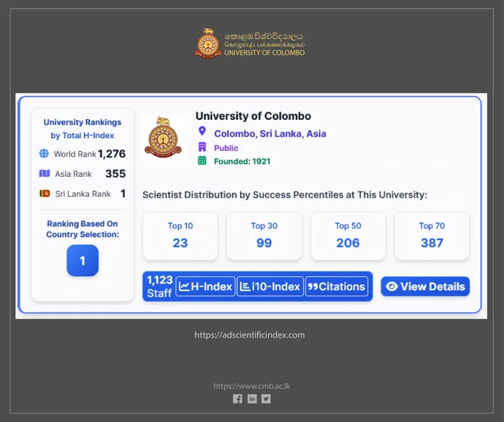The width and height of the screenshot is (504, 422).
Task: Click the 'Public' label
Action: coord(226,148)
